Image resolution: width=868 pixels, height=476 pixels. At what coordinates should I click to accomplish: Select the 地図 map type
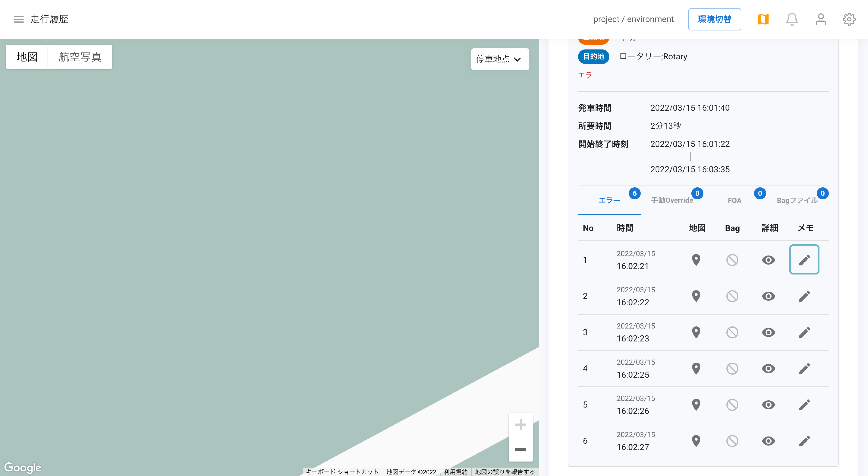27,57
